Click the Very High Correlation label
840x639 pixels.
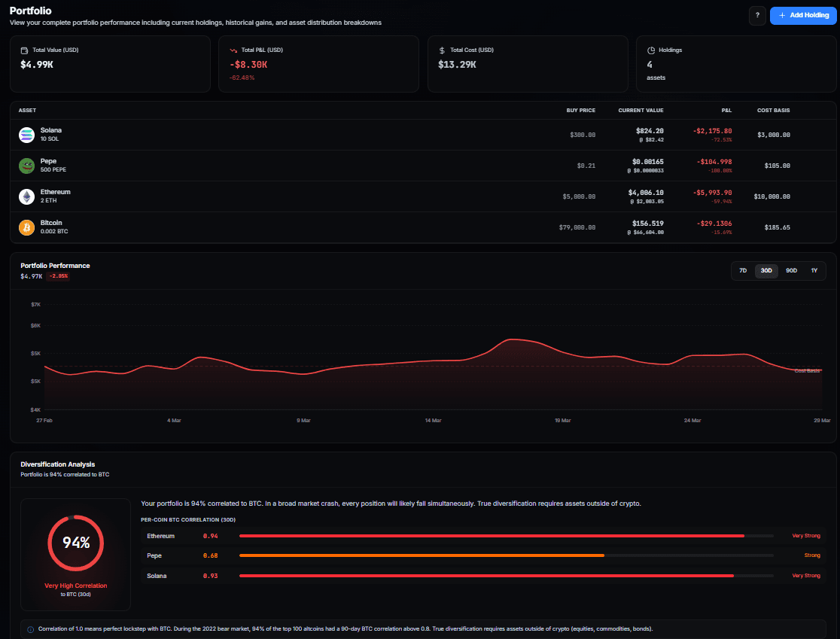tap(75, 586)
